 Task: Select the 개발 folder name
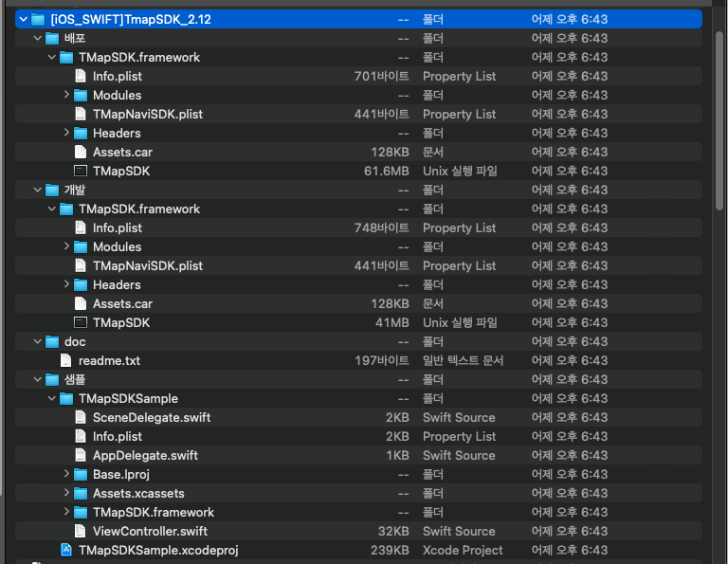[x=75, y=190]
